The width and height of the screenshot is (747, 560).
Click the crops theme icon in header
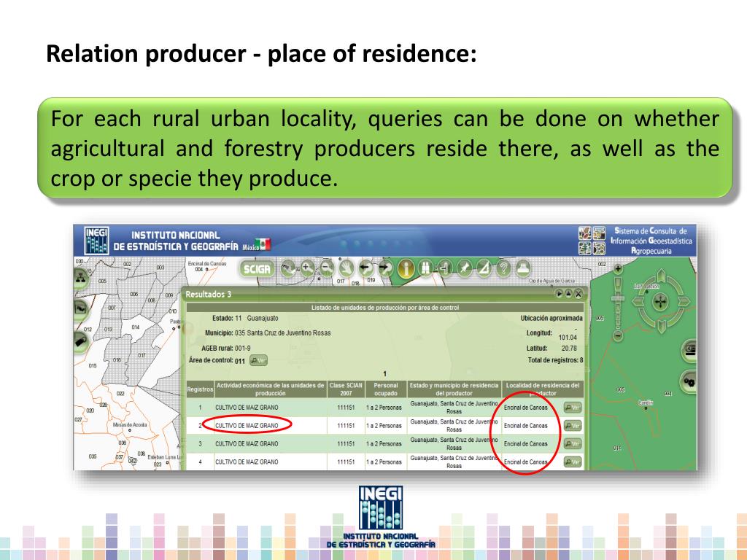pyautogui.click(x=584, y=233)
